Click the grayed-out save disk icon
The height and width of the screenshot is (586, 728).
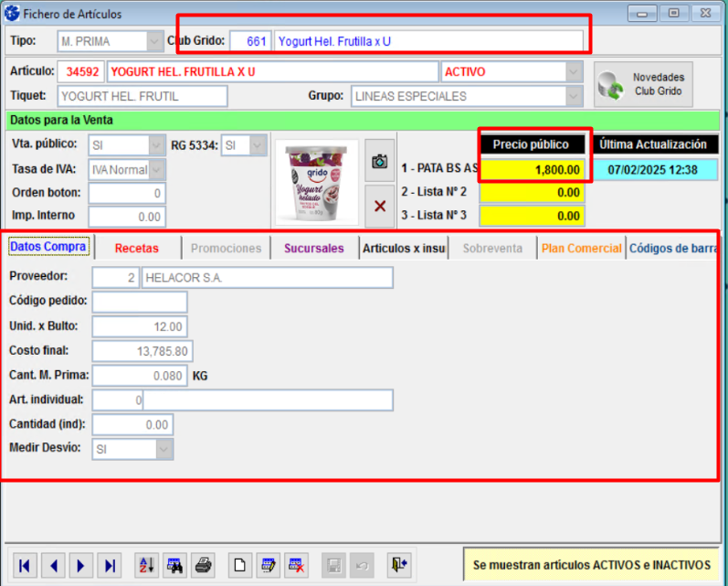(x=333, y=565)
